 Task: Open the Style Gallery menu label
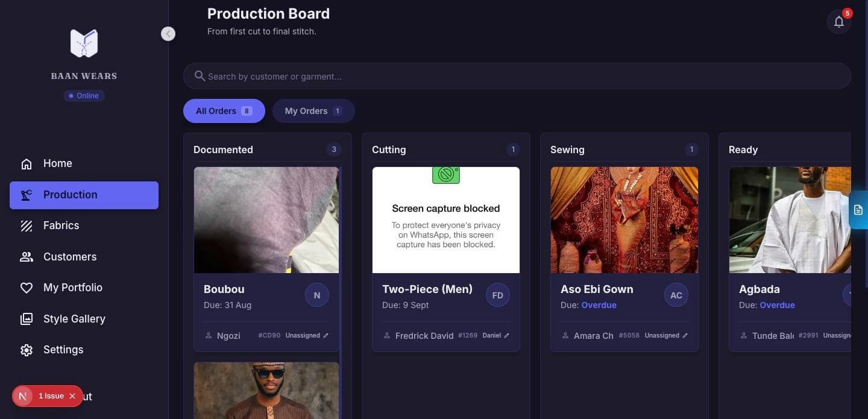pos(74,318)
